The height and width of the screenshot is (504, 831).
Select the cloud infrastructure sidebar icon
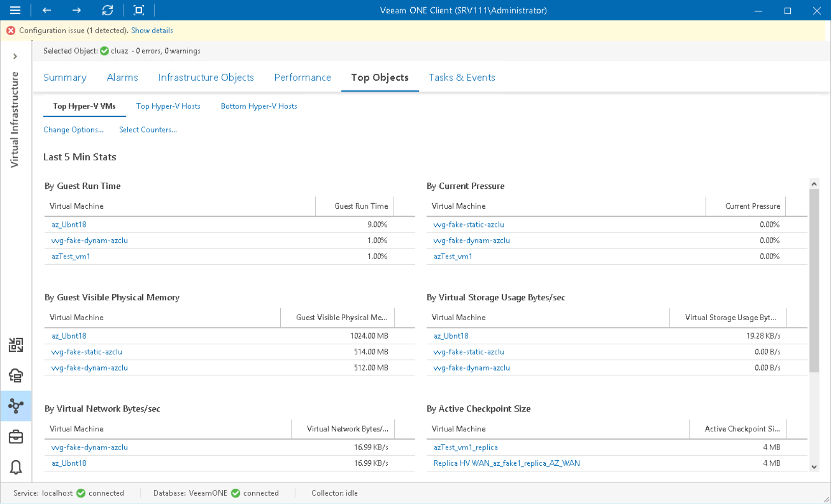click(16, 376)
